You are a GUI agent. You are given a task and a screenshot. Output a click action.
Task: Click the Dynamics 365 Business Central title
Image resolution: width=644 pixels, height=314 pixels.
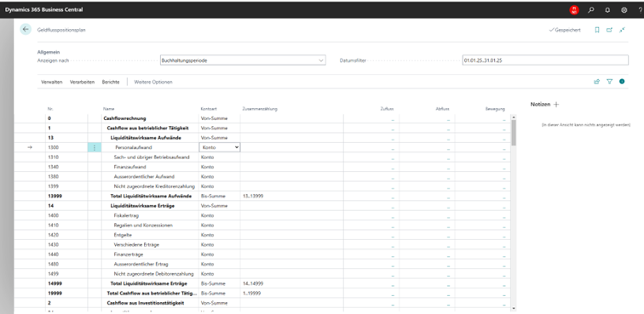(44, 9)
